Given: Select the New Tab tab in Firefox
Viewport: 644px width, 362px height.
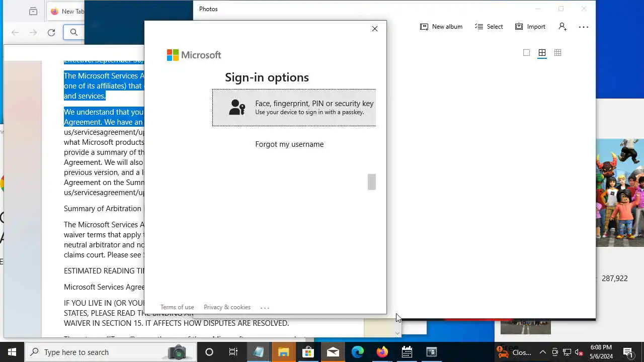Looking at the screenshot, I should click(66, 11).
